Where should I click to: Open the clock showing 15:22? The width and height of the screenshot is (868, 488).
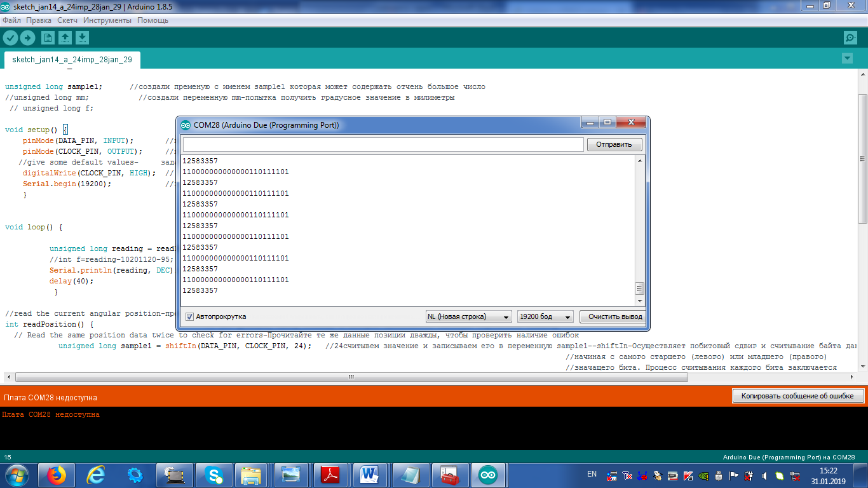(x=829, y=476)
